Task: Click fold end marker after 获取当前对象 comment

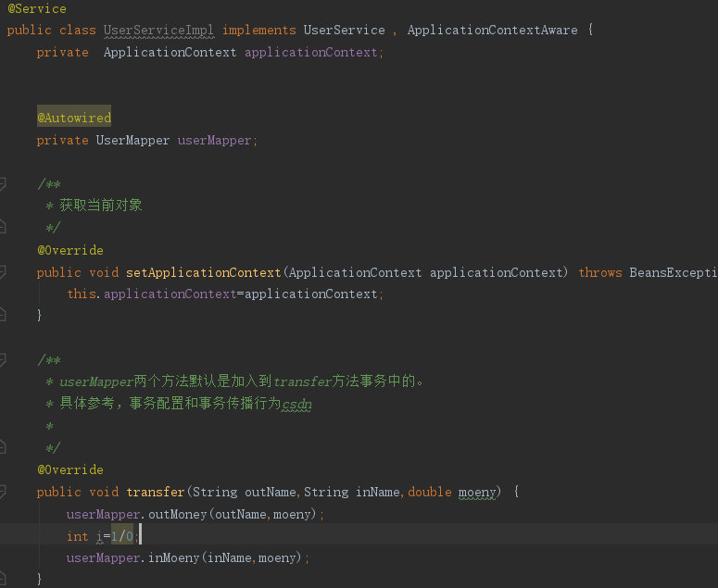Action: click(2, 227)
